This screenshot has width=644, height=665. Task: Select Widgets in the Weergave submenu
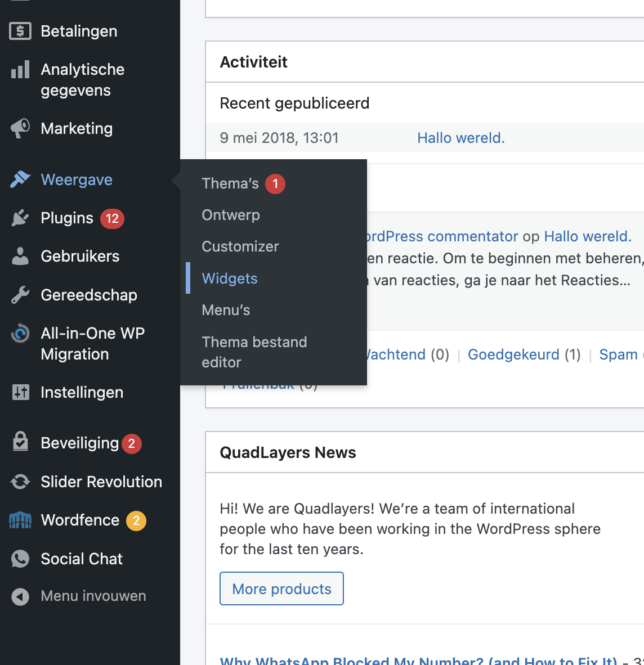[230, 278]
